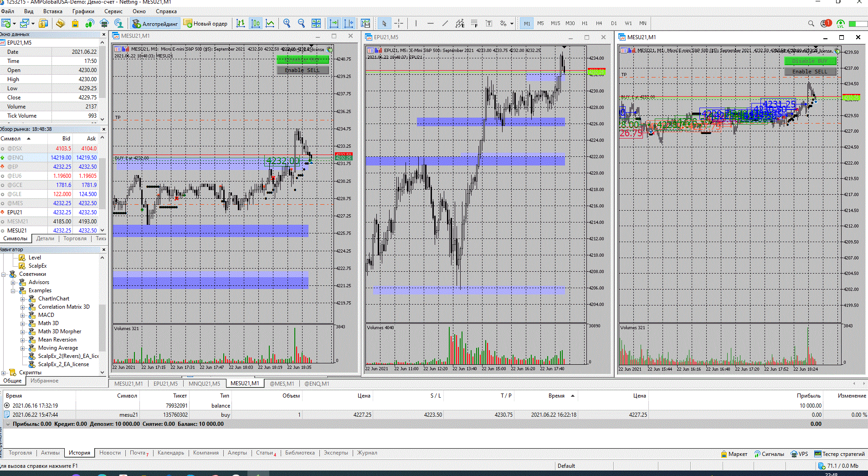
Task: Select the crosshair tool
Action: 399,23
